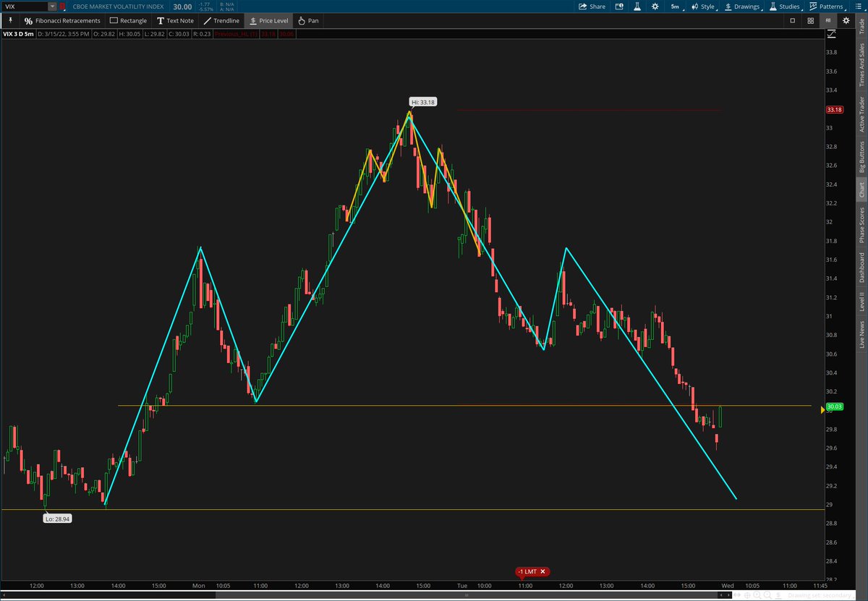The height and width of the screenshot is (601, 868).
Task: Open the Level II sidebar tab
Action: click(x=861, y=302)
